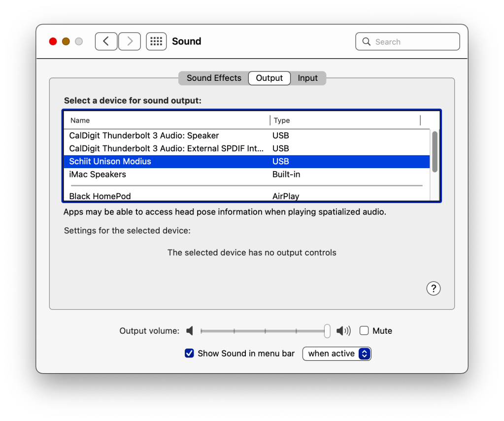Image resolution: width=504 pixels, height=421 pixels.
Task: Switch to the Sound Effects tab
Action: tap(214, 78)
